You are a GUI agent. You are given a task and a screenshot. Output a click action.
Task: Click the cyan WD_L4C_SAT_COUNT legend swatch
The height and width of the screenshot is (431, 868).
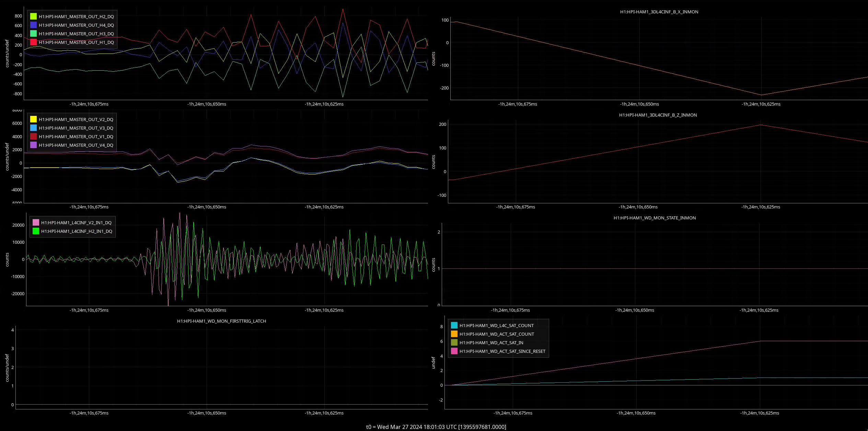(454, 325)
